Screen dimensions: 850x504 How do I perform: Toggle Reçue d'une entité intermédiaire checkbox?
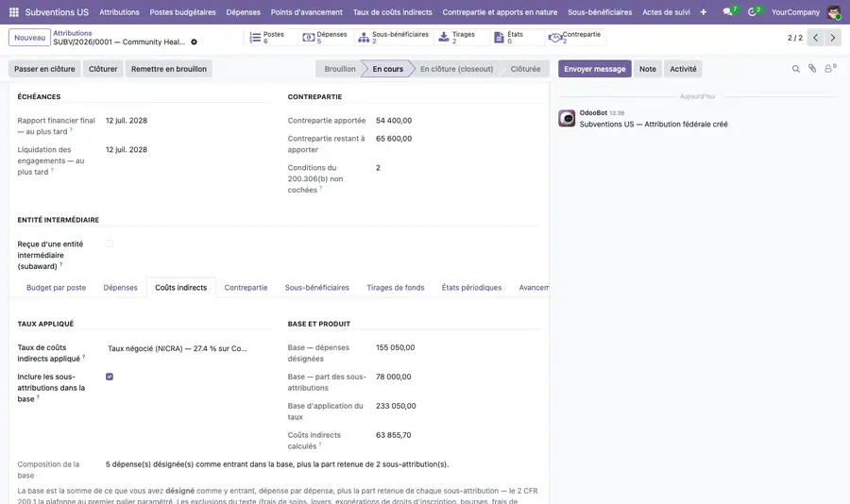click(110, 244)
